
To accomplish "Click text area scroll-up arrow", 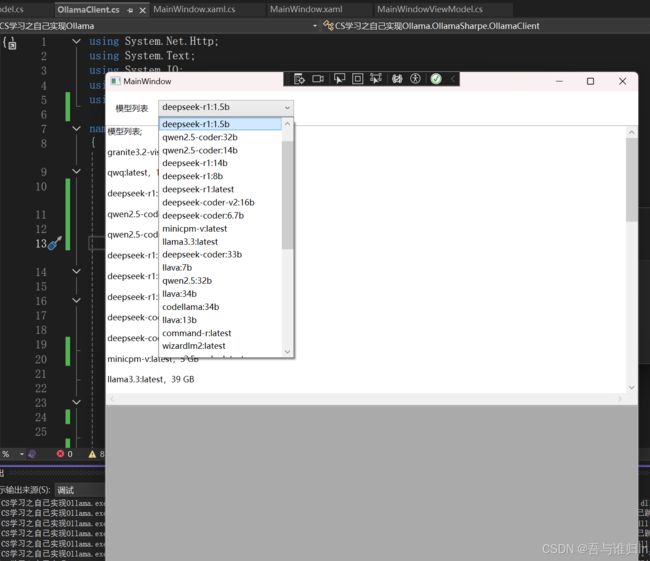I will pyautogui.click(x=631, y=132).
